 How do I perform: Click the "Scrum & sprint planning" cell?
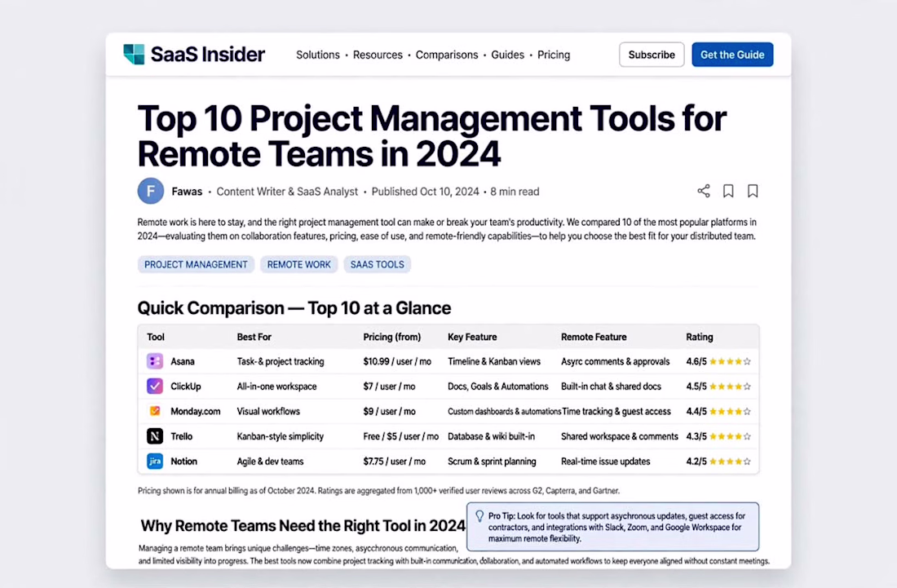[492, 462]
